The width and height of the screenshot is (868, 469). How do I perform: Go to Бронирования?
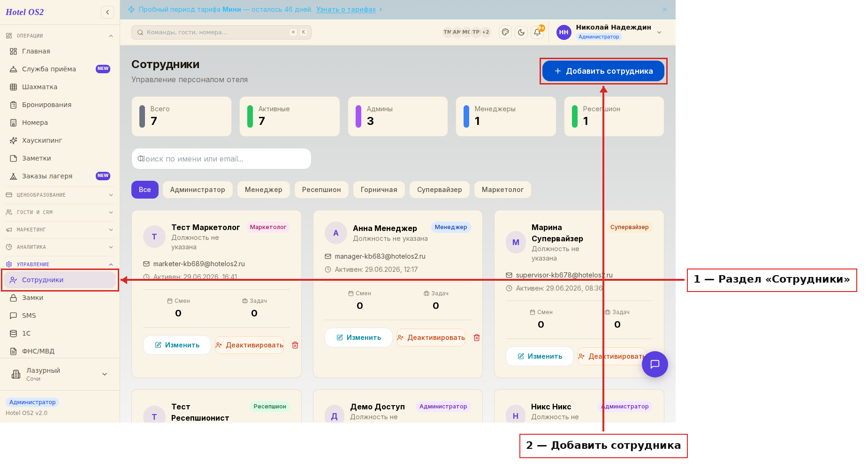point(60,105)
